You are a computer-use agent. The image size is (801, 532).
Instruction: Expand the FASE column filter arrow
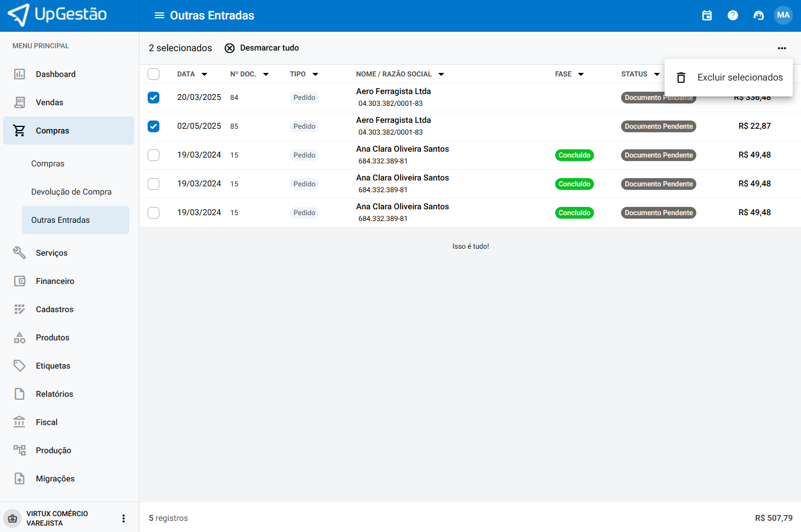(580, 74)
